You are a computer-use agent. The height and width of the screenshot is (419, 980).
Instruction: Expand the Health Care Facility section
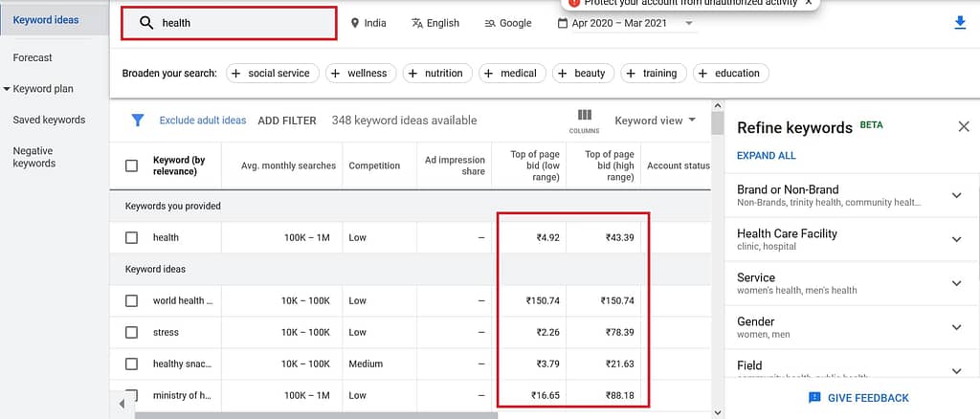tap(956, 239)
